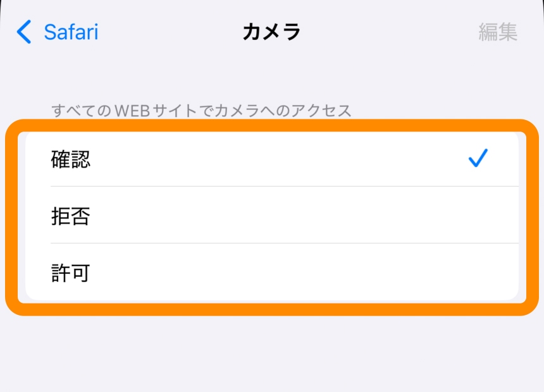The width and height of the screenshot is (544, 392).
Task: Click the カメラ page title
Action: click(271, 32)
